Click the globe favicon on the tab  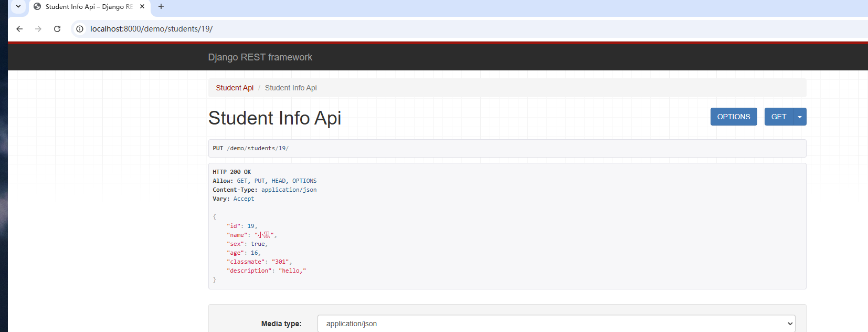pyautogui.click(x=37, y=6)
